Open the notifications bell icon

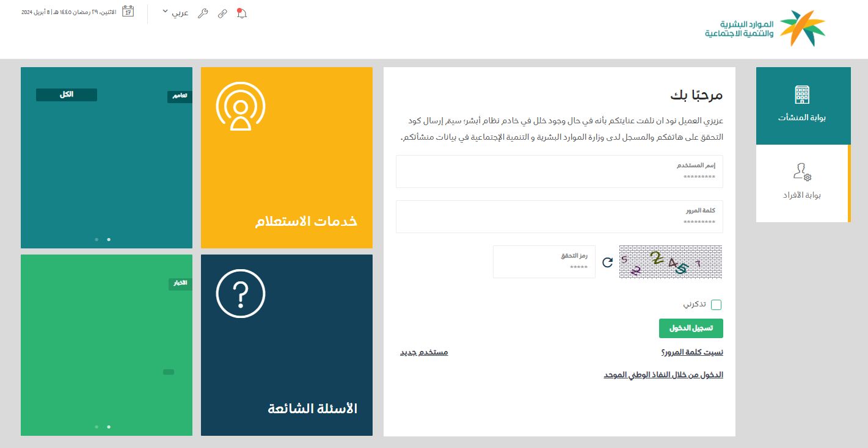tap(242, 13)
